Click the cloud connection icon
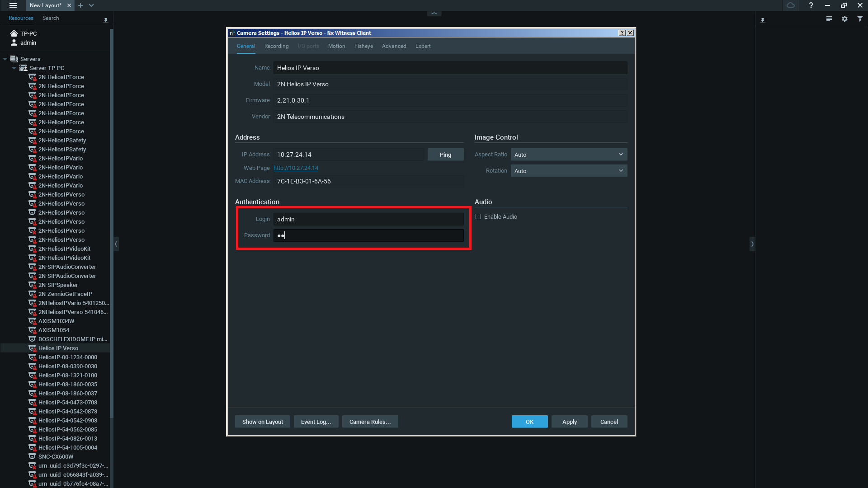Image resolution: width=868 pixels, height=488 pixels. pyautogui.click(x=790, y=5)
